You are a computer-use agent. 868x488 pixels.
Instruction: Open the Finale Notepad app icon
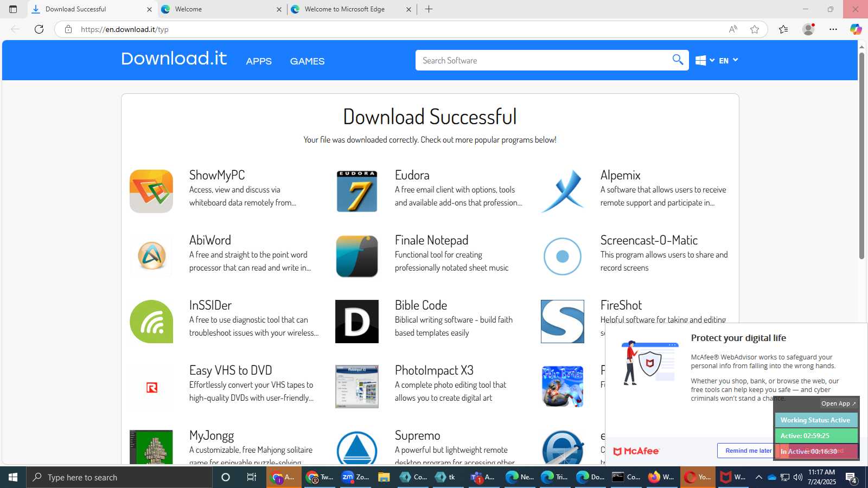357,256
